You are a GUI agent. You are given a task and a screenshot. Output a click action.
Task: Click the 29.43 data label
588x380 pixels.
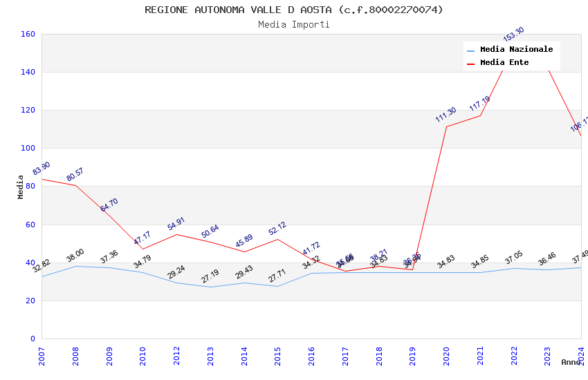pyautogui.click(x=244, y=272)
